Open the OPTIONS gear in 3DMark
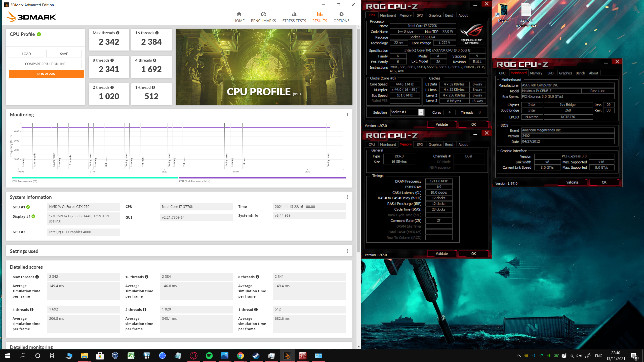Image resolution: width=644 pixels, height=362 pixels. click(x=341, y=17)
